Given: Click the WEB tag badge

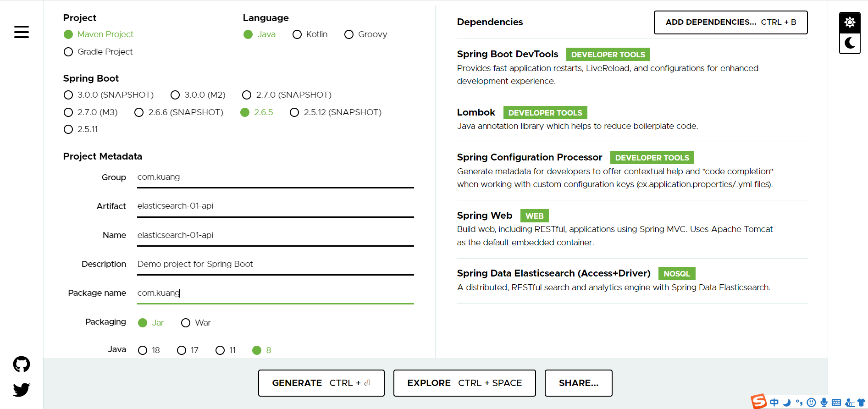Looking at the screenshot, I should click(x=534, y=216).
